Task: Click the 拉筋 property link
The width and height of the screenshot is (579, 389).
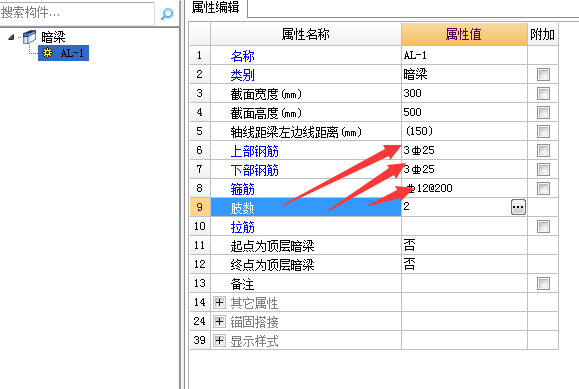Action: 243,227
